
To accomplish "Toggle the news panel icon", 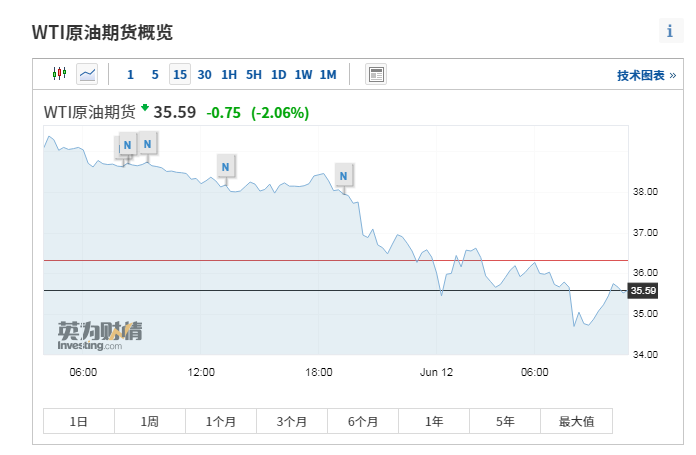I will tap(376, 74).
